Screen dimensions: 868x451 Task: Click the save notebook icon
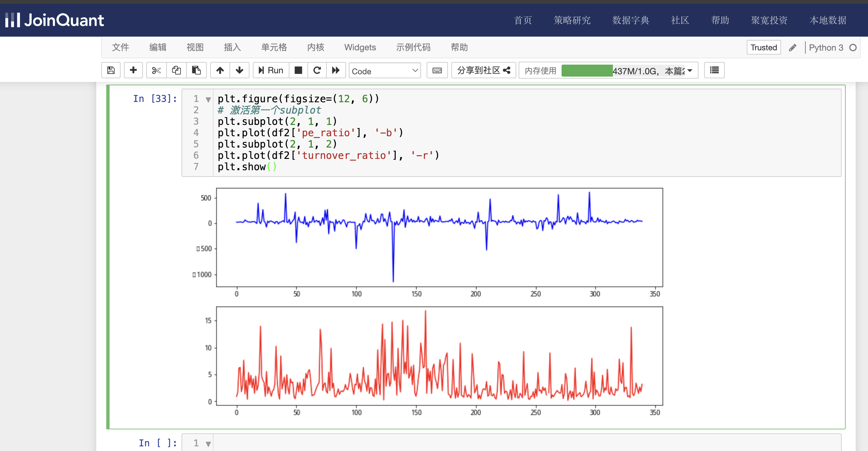111,70
